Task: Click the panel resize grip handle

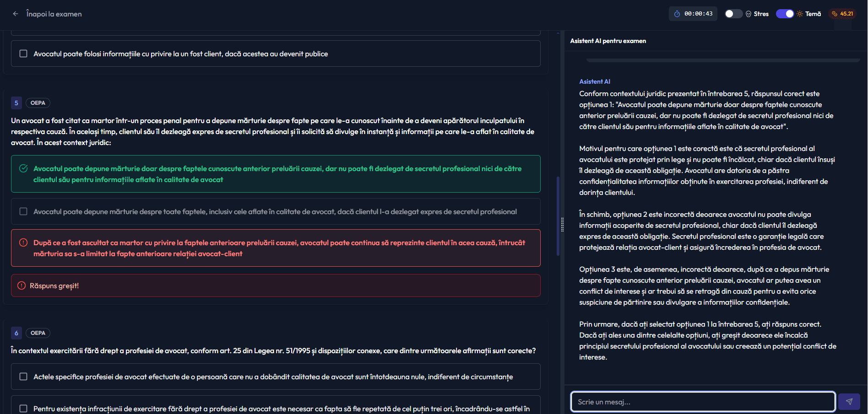Action: [562, 225]
